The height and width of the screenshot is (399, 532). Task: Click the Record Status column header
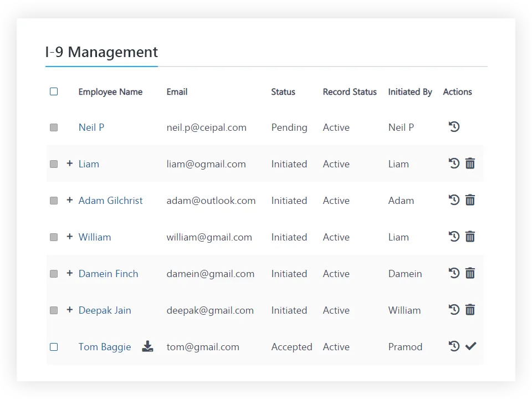coord(350,92)
